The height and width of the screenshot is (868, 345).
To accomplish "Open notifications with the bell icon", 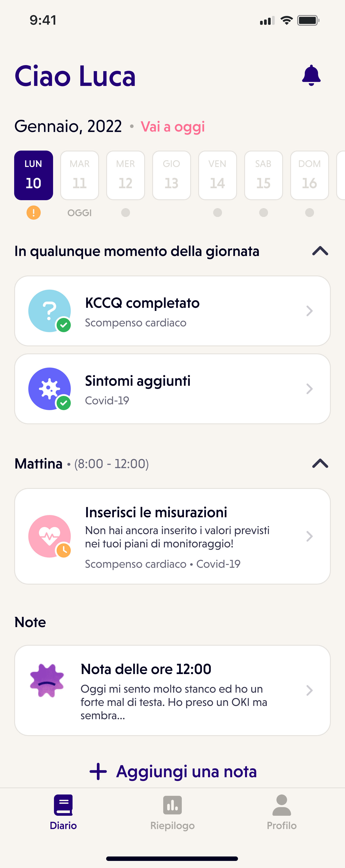I will coord(311,76).
